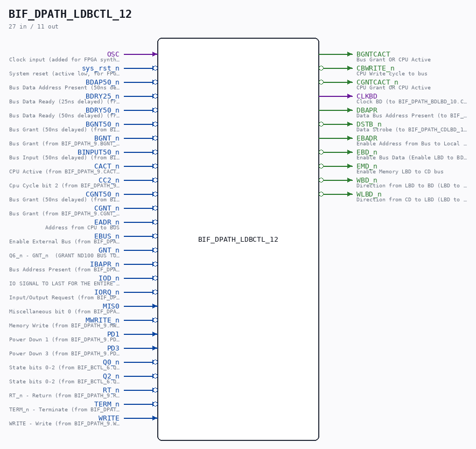Select the CGNTCACT_n output label
The image size is (476, 449).
(377, 82)
